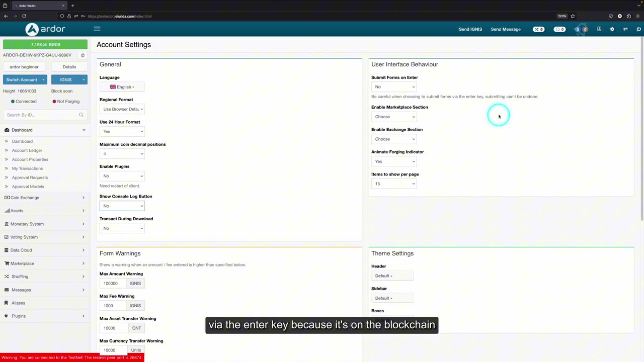This screenshot has width=644, height=362.
Task: Open Aliases in sidebar
Action: tap(18, 303)
